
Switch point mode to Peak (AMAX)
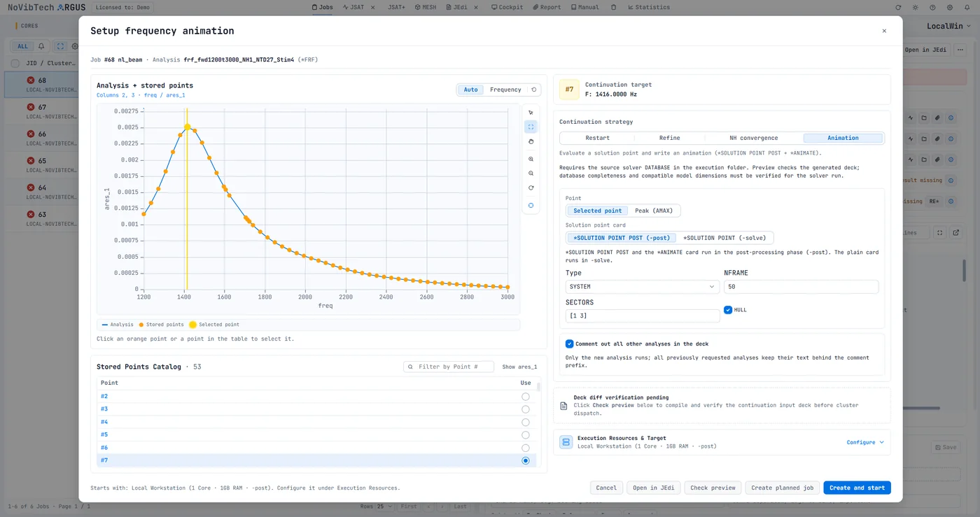point(653,211)
